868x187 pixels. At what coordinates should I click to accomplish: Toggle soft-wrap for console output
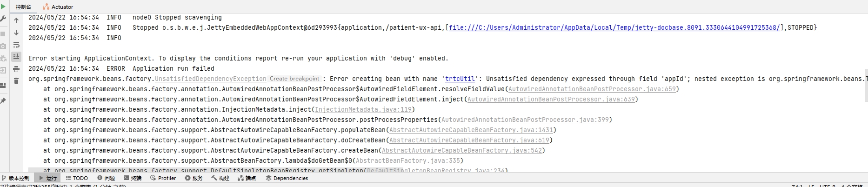[x=16, y=45]
